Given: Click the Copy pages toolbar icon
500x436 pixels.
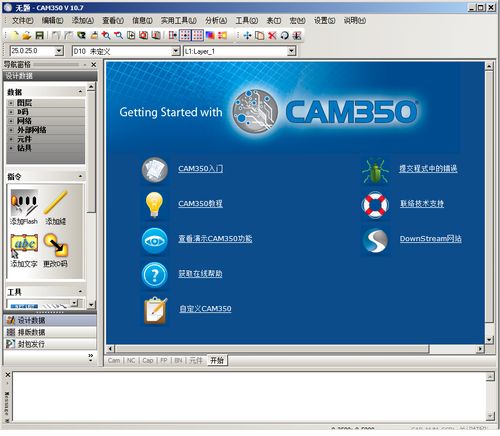Looking at the screenshot, I should [x=259, y=35].
